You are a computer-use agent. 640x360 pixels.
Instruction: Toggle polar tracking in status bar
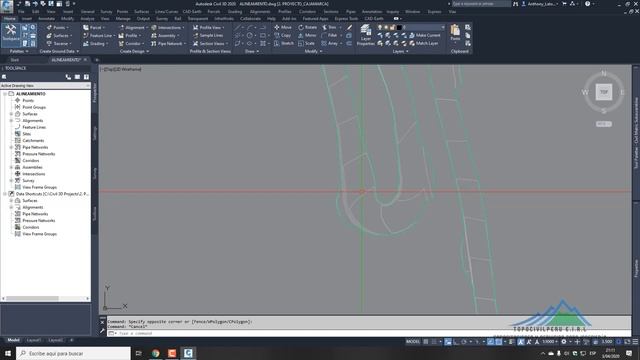coord(464,342)
